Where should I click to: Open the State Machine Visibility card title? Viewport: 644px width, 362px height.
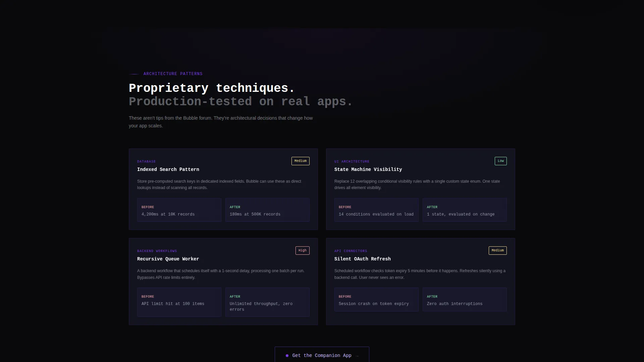[x=368, y=170]
